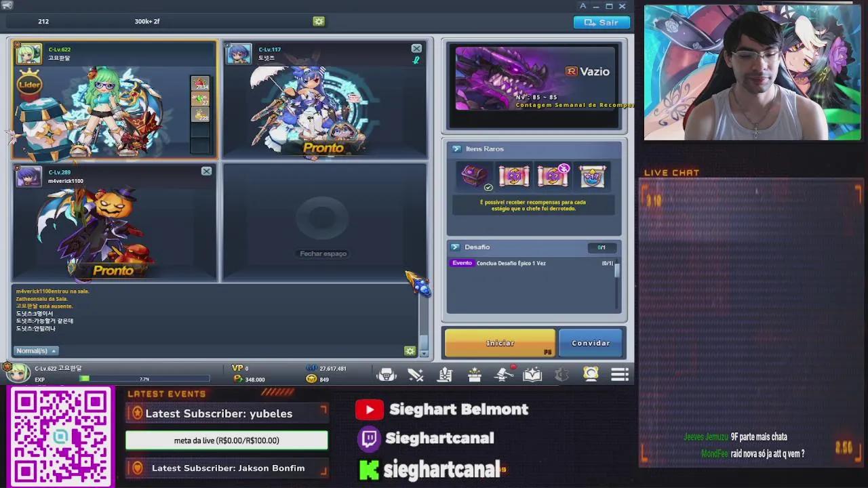Click the auction hammer icon with red notification

point(502,374)
